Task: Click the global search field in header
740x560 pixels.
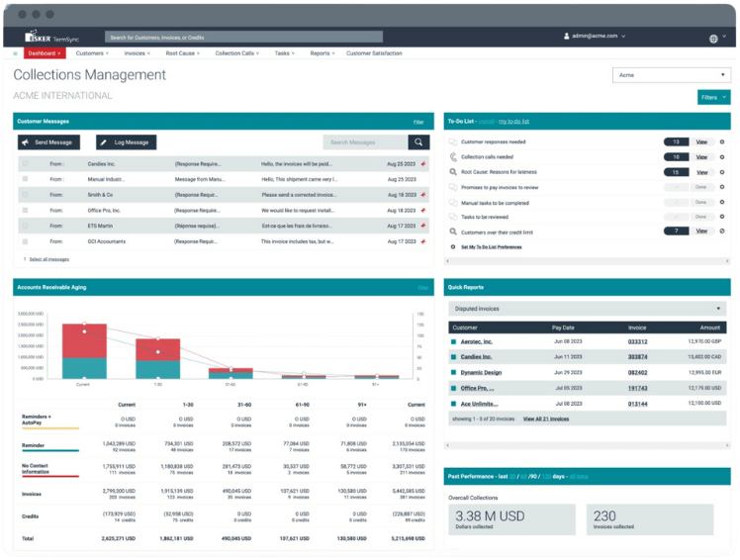Action: (242, 37)
